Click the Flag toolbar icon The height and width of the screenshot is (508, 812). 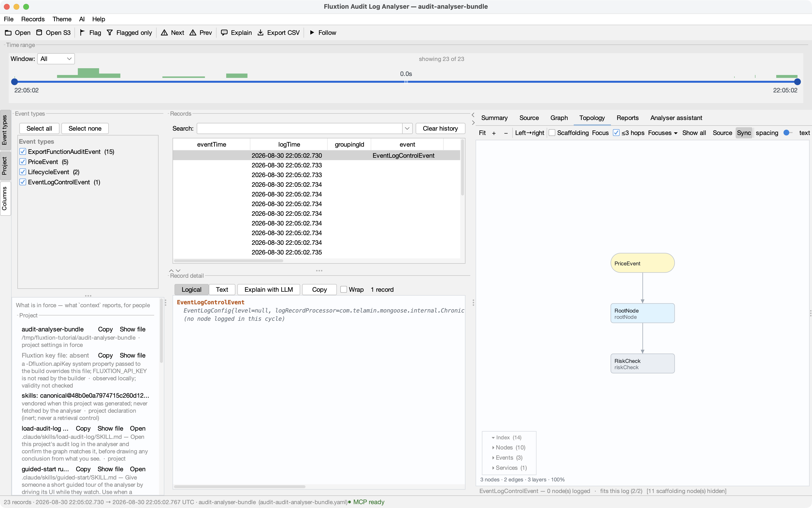[x=82, y=33]
